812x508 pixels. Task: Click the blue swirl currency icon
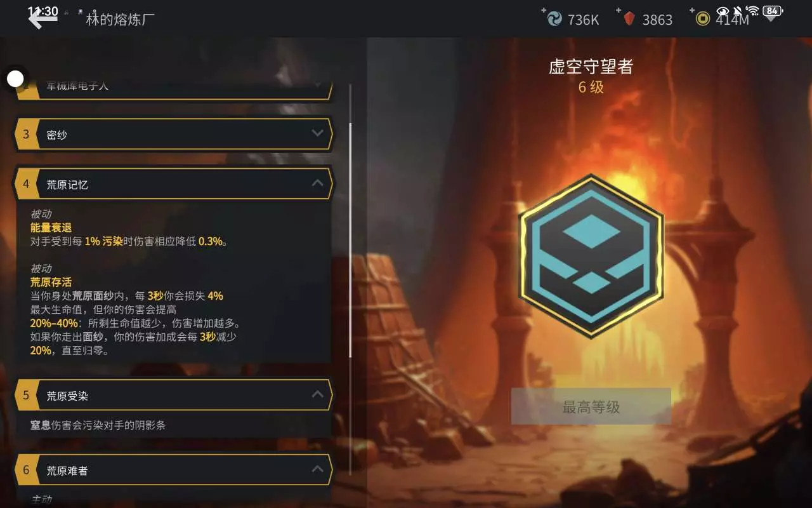click(x=554, y=19)
